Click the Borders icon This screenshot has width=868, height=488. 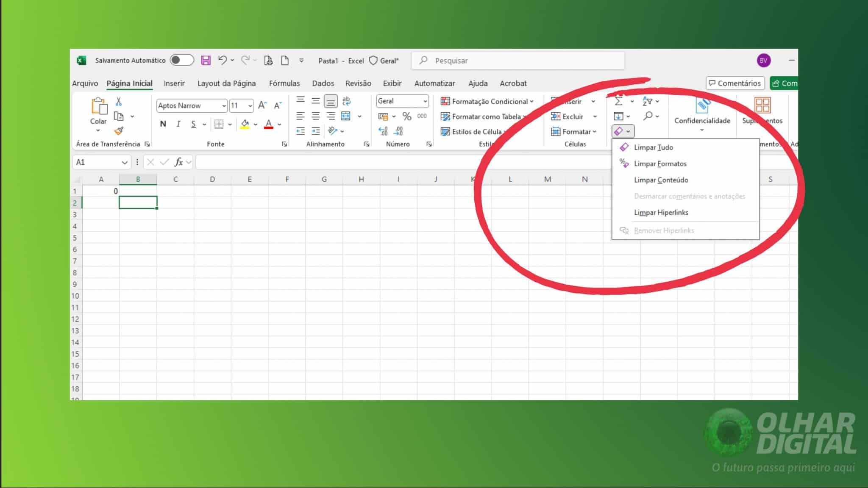pyautogui.click(x=219, y=124)
